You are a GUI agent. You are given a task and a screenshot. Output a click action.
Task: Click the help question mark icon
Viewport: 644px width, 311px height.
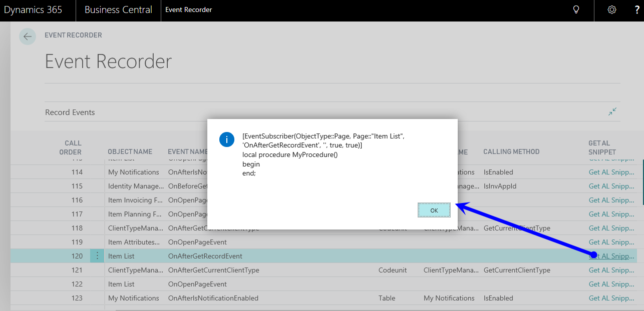coord(637,10)
